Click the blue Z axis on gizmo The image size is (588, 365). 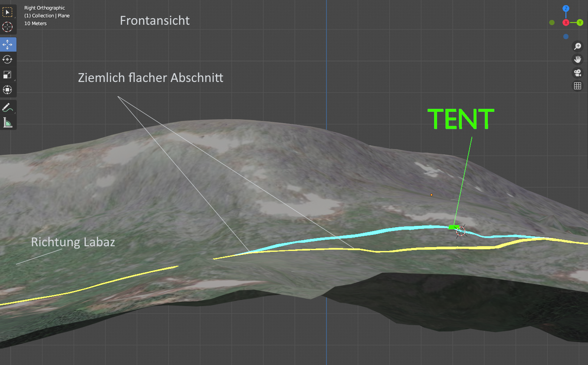566,9
